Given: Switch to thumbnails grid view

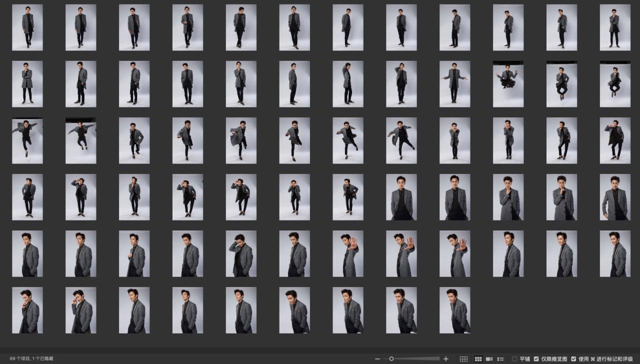Looking at the screenshot, I should [x=478, y=359].
